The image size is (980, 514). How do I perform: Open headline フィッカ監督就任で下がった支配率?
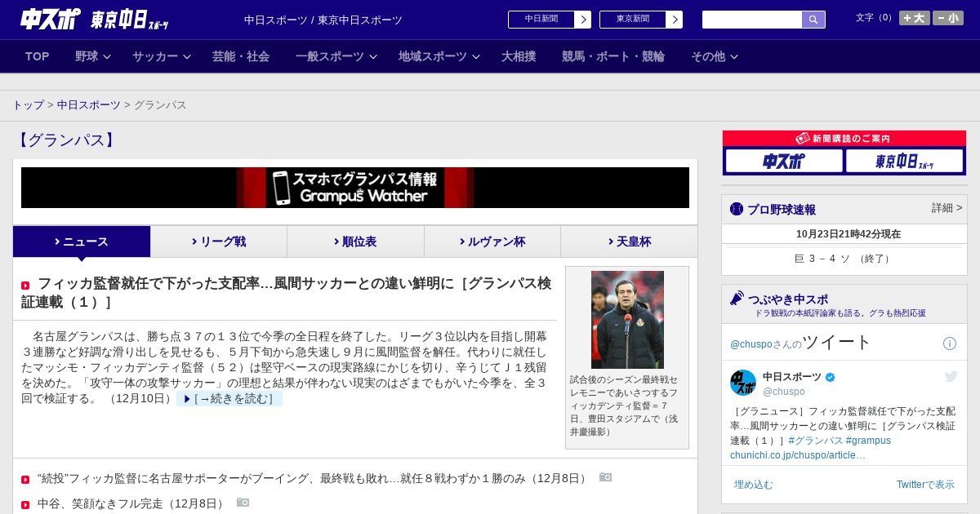pyautogui.click(x=287, y=292)
